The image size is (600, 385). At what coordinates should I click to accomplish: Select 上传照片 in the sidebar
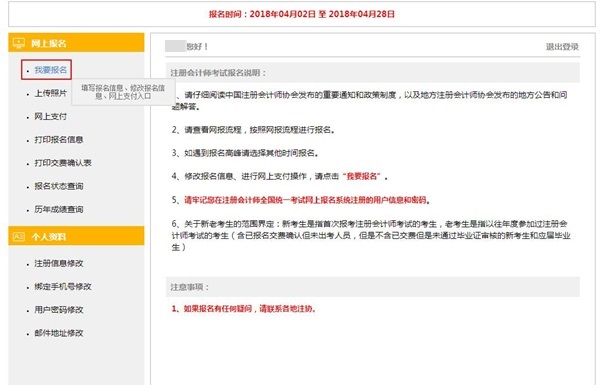click(x=51, y=93)
